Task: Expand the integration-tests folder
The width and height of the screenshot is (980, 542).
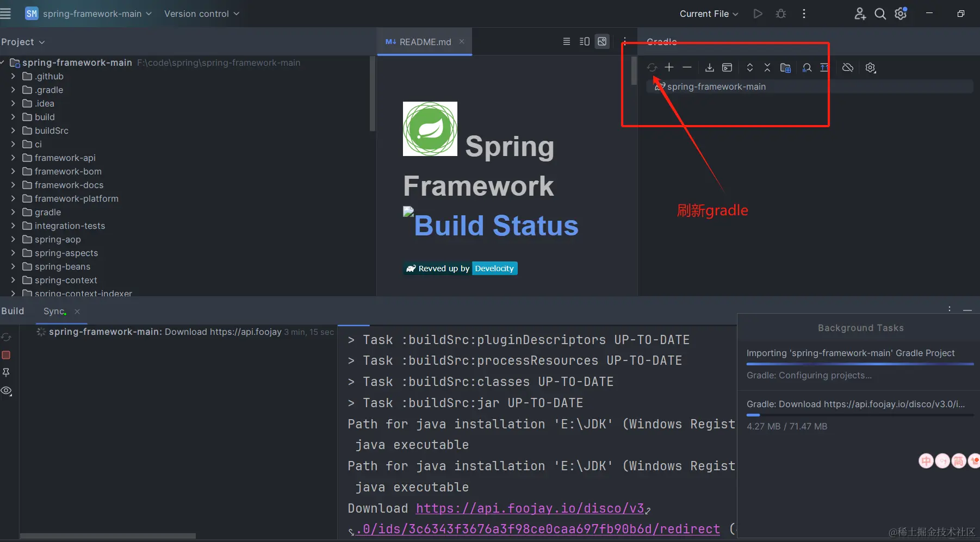Action: (13, 226)
